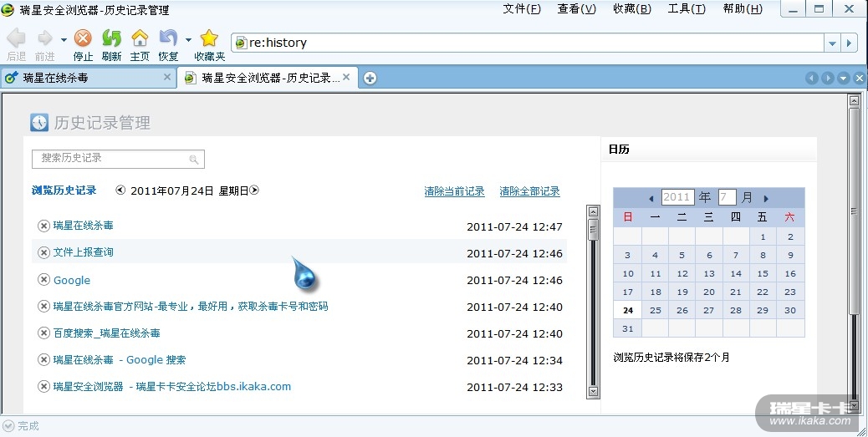This screenshot has width=868, height=437.
Task: Click the magnifier icon in the history search box
Action: pyautogui.click(x=194, y=160)
